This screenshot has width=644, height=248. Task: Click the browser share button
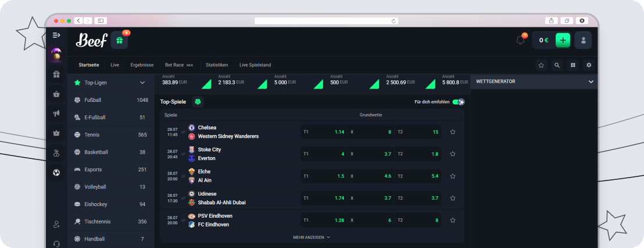550,20
